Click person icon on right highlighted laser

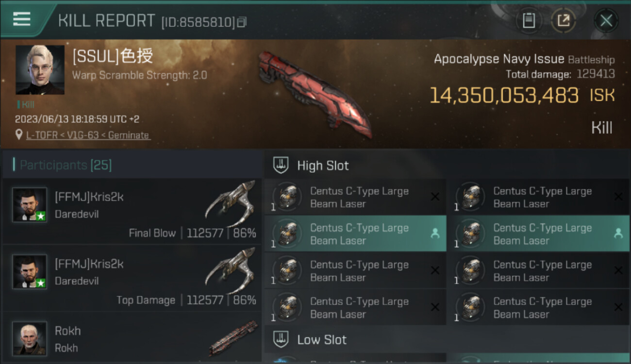tap(618, 234)
